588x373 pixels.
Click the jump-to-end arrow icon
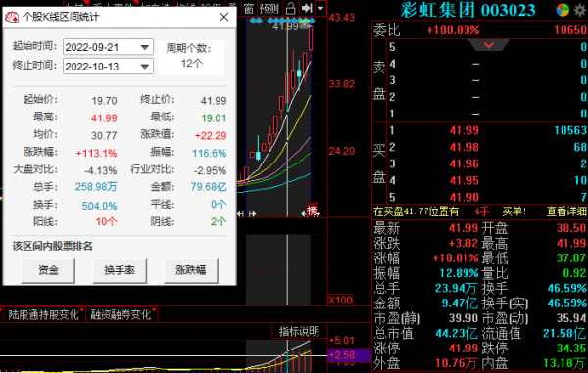pyautogui.click(x=307, y=8)
